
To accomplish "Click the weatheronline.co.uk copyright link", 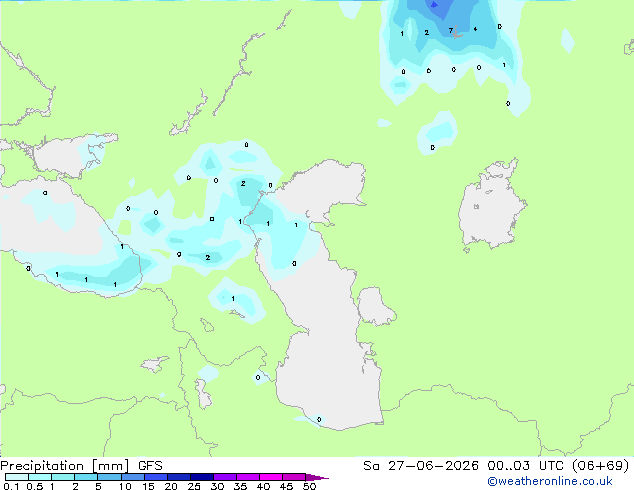I will click(550, 481).
